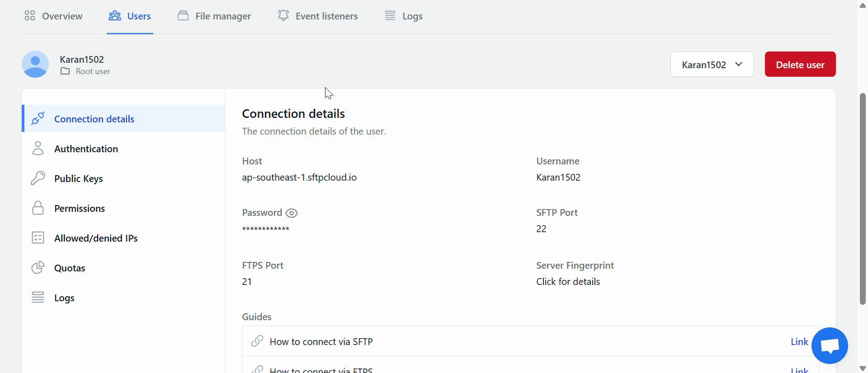This screenshot has height=373, width=868.
Task: Click the Karan1502 user avatar
Action: click(x=35, y=64)
